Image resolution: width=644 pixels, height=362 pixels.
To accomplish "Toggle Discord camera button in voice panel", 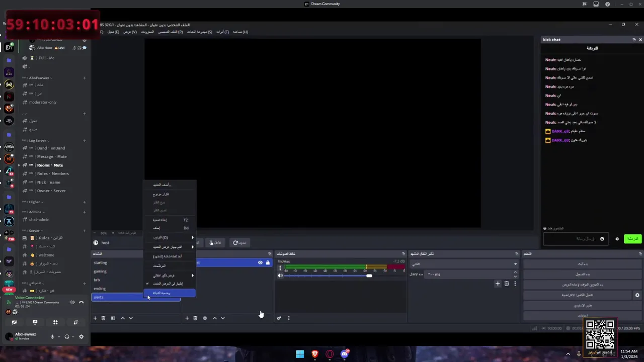I will (x=14, y=322).
